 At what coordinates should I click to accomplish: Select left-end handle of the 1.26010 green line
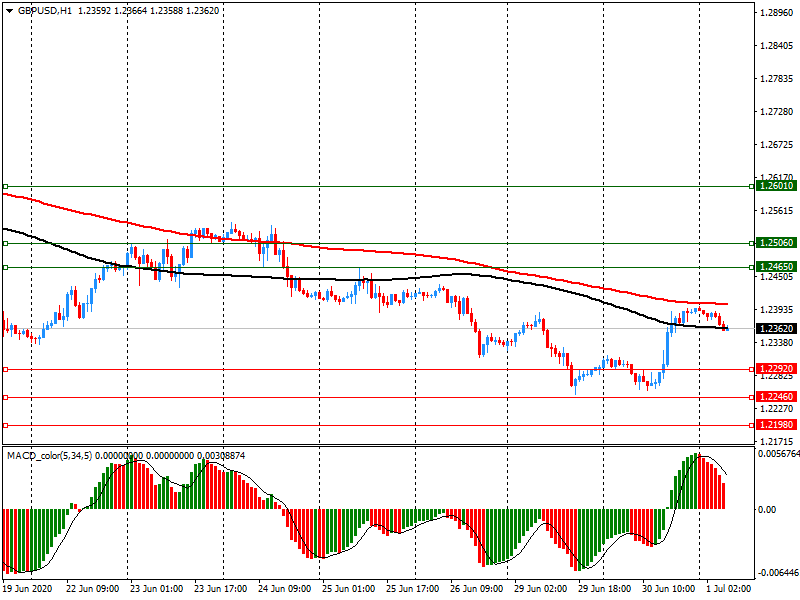click(6, 187)
